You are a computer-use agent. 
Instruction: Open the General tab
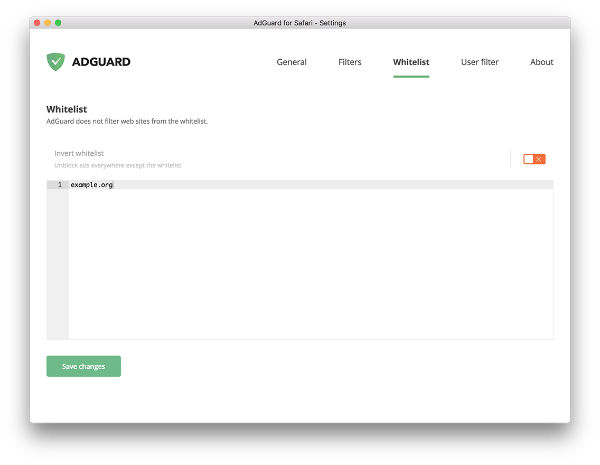tap(291, 62)
